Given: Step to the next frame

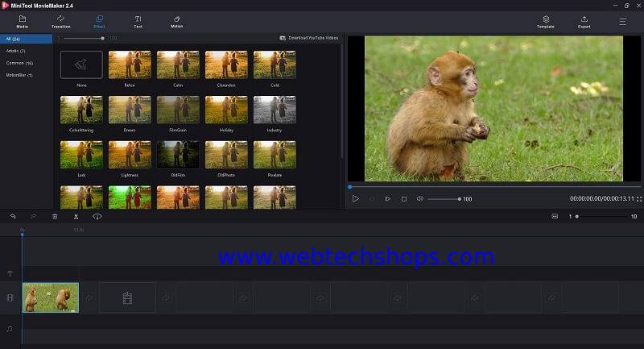Looking at the screenshot, I should pos(387,199).
